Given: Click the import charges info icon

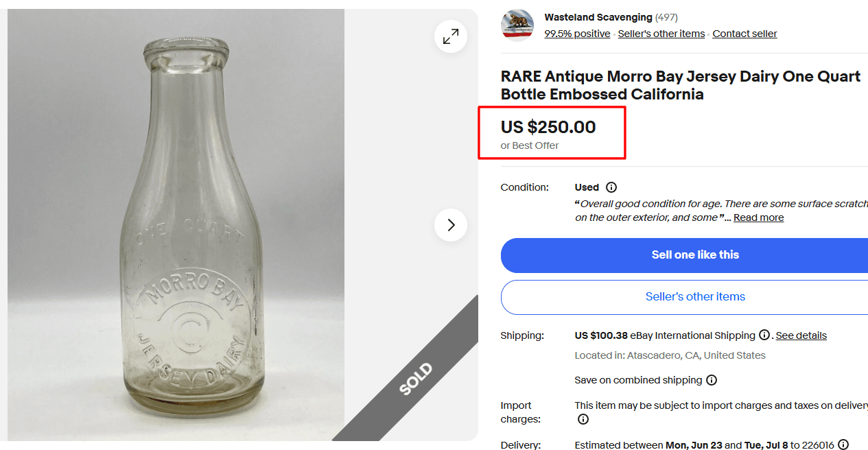Looking at the screenshot, I should [583, 418].
